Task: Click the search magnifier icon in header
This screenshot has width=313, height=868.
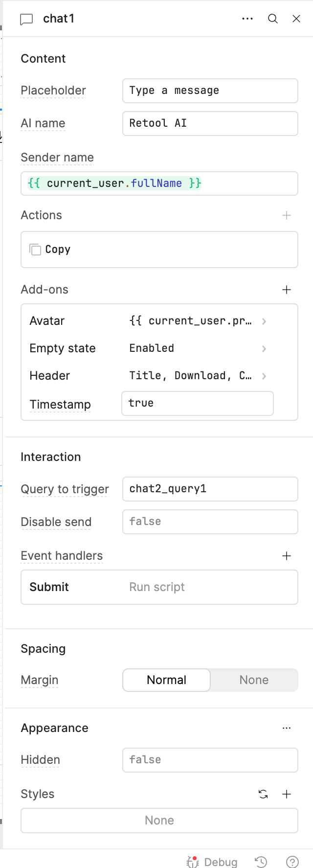Action: coord(273,19)
